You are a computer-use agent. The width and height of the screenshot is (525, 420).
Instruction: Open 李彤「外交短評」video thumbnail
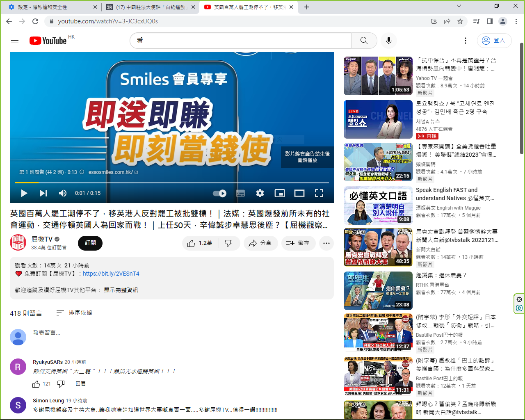click(378, 333)
